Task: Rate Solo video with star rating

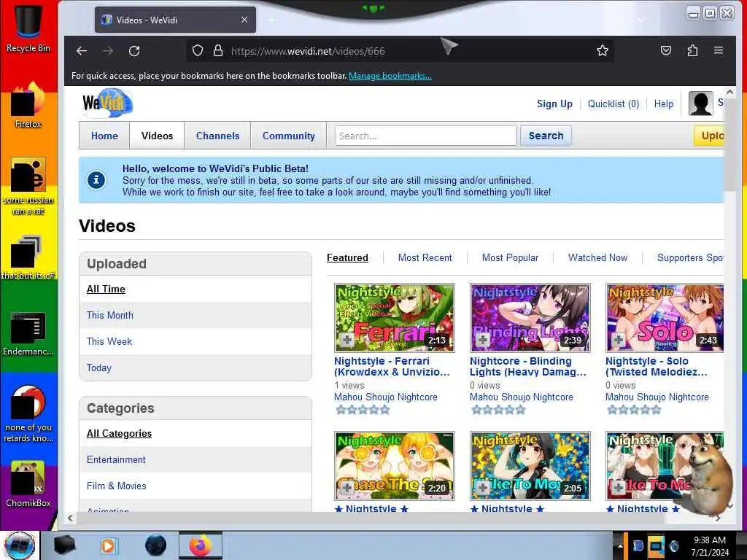Action: (x=634, y=410)
